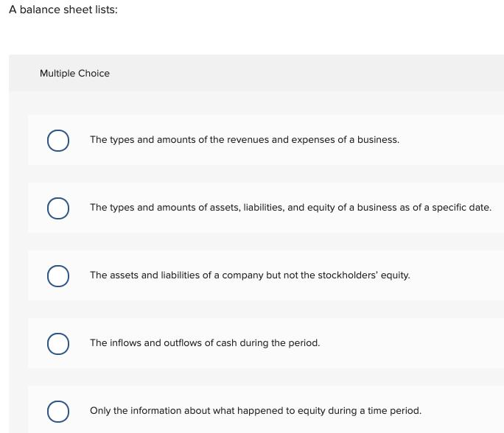Click the answer text about equity during a time period

tap(255, 411)
